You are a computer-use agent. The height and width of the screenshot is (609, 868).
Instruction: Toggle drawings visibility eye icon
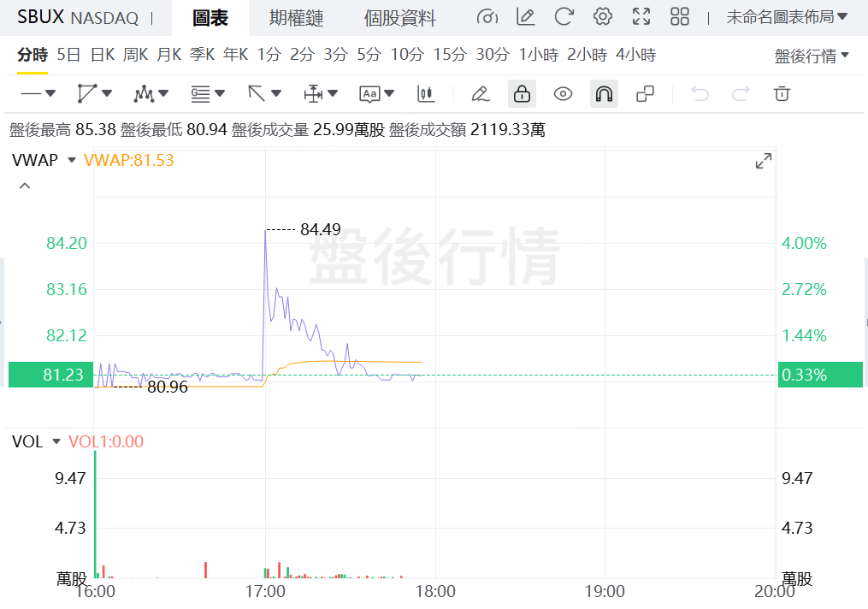(563, 93)
